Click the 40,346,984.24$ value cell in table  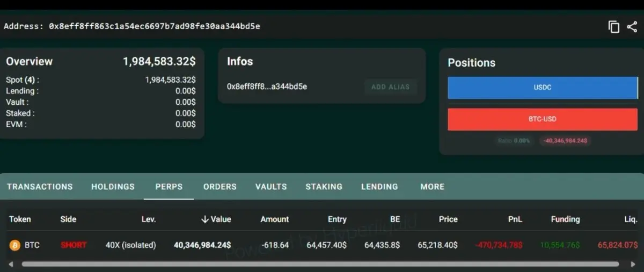pos(202,245)
